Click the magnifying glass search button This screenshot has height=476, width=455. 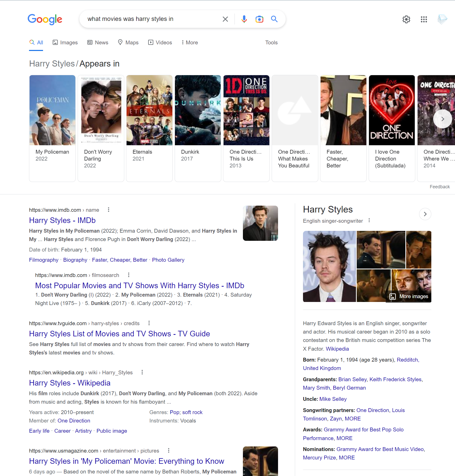(274, 19)
